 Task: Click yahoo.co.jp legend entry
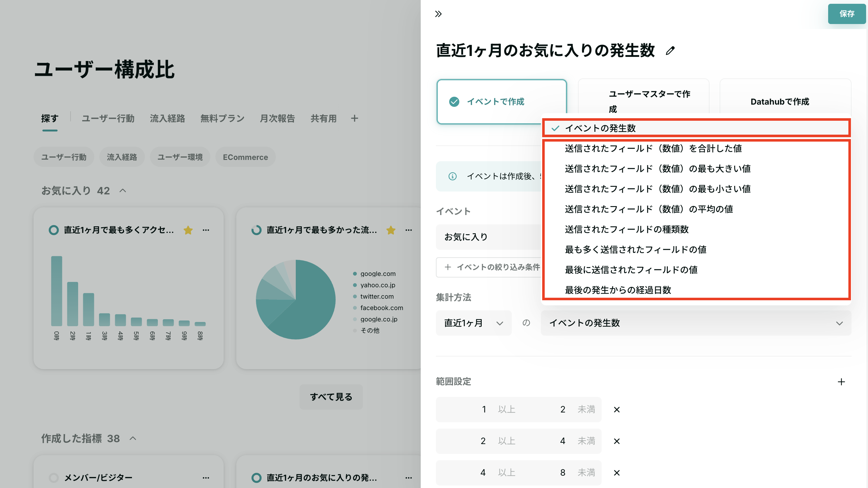pos(374,285)
